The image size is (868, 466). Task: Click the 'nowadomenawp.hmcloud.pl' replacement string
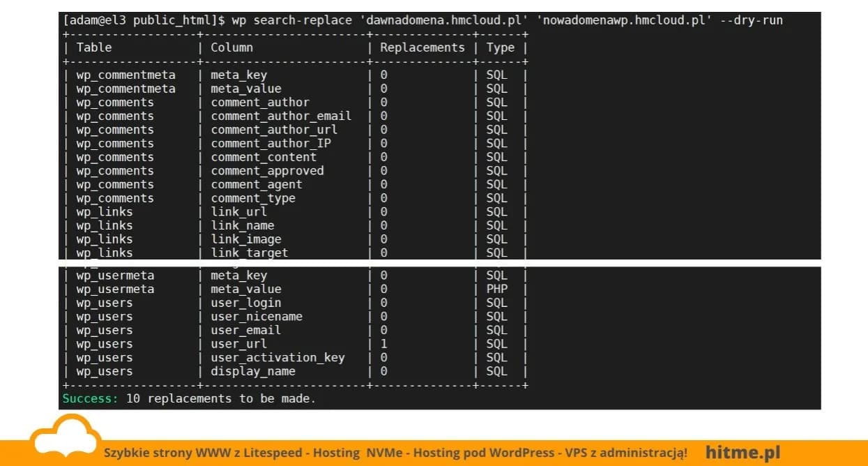pyautogui.click(x=624, y=20)
